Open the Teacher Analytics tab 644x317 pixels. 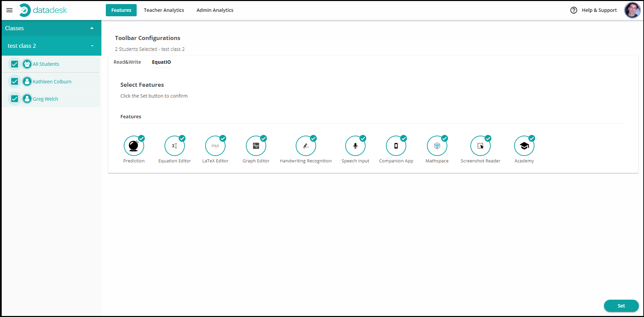pyautogui.click(x=164, y=10)
